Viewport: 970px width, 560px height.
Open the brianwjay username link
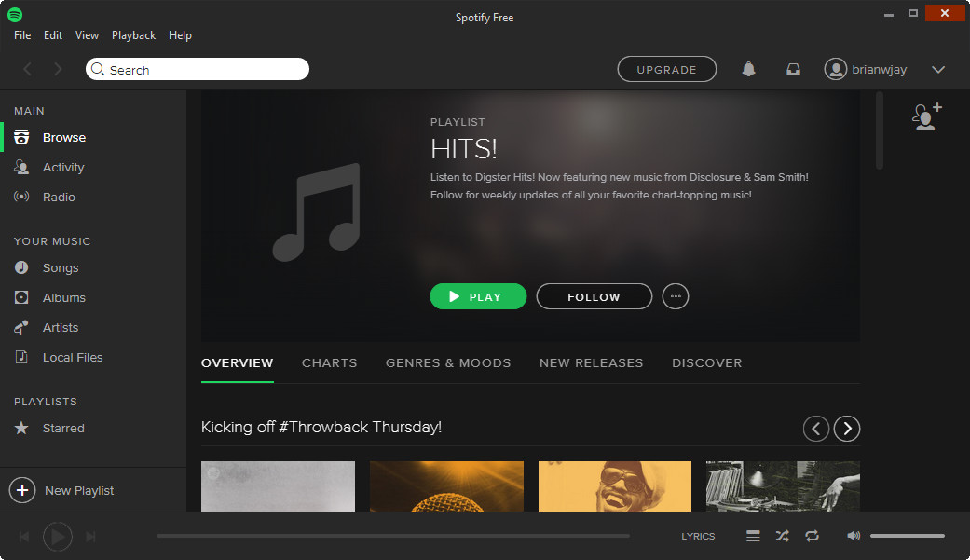pos(879,69)
